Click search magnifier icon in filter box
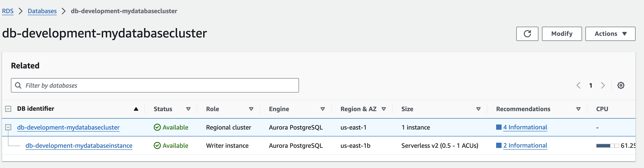 point(18,85)
